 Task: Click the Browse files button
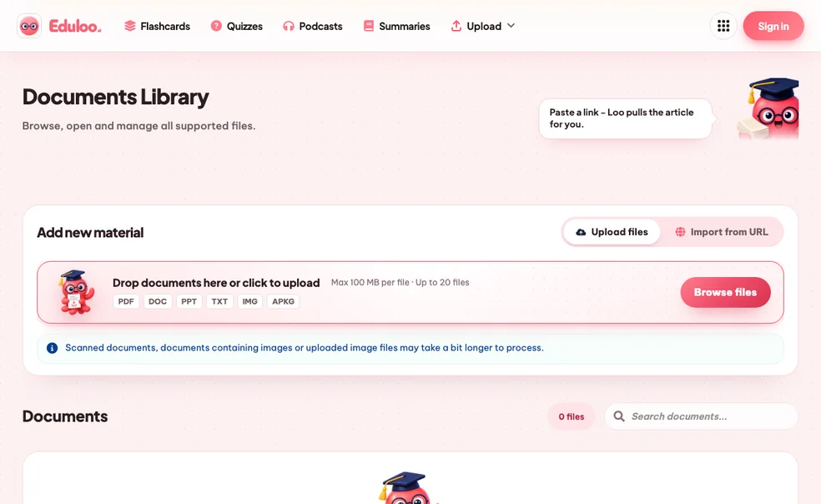pos(725,292)
